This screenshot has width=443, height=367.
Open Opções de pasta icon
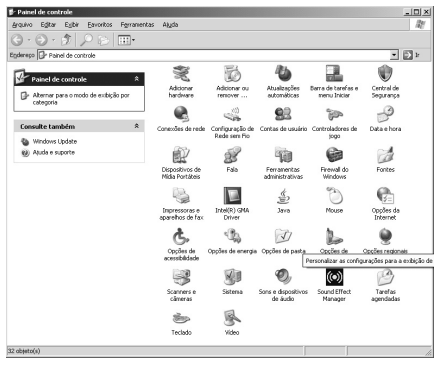tap(283, 237)
